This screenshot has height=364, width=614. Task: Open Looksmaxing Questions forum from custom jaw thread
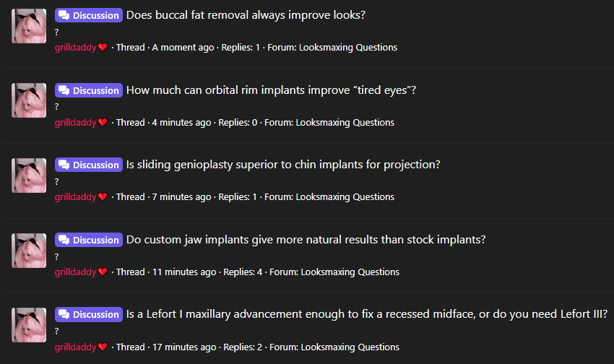350,272
